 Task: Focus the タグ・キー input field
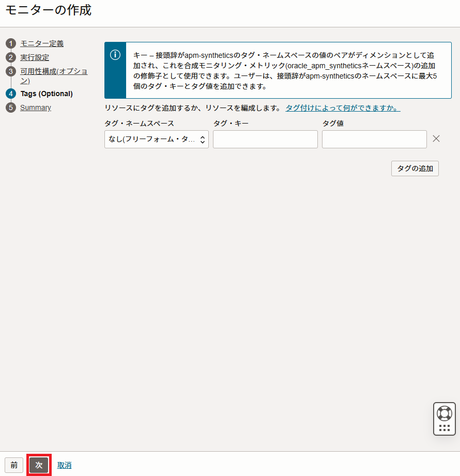click(x=265, y=139)
